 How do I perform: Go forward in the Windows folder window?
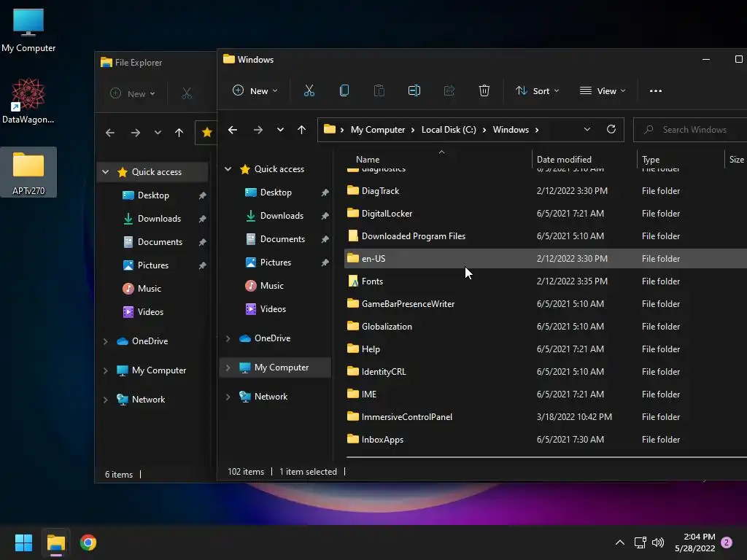click(x=258, y=130)
